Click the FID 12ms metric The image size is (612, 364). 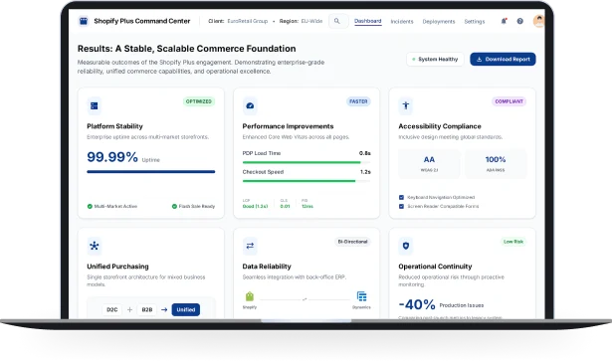[307, 204]
